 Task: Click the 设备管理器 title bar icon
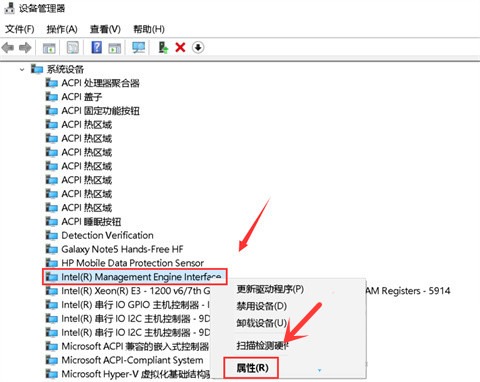click(x=9, y=8)
